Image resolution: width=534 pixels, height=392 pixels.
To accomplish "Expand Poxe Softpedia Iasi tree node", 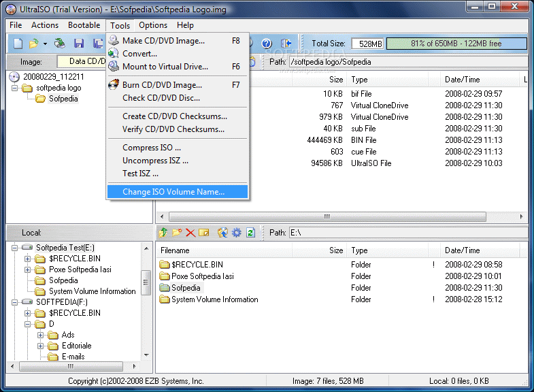I will 28,269.
